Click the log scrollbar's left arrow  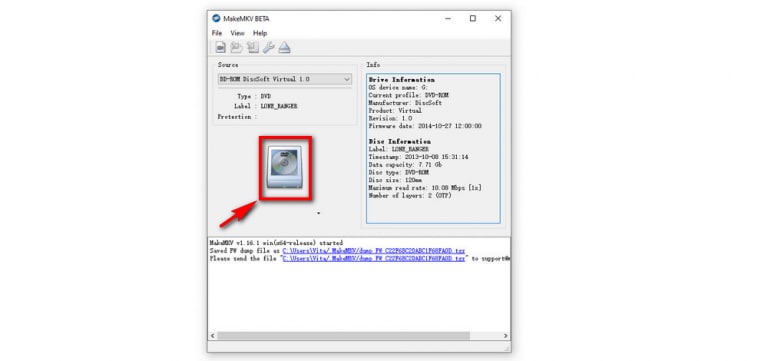[x=213, y=336]
